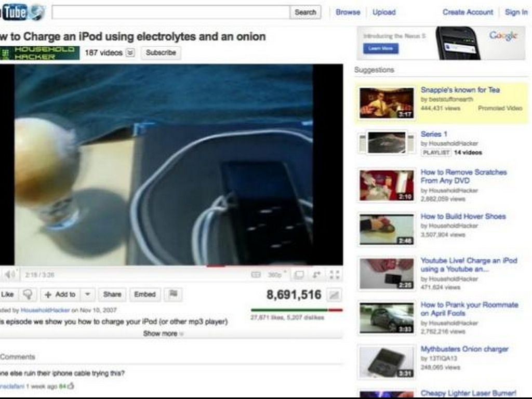Click the Hover Shoes video thumbnail
Screen dimensions: 532x399
(x=387, y=230)
